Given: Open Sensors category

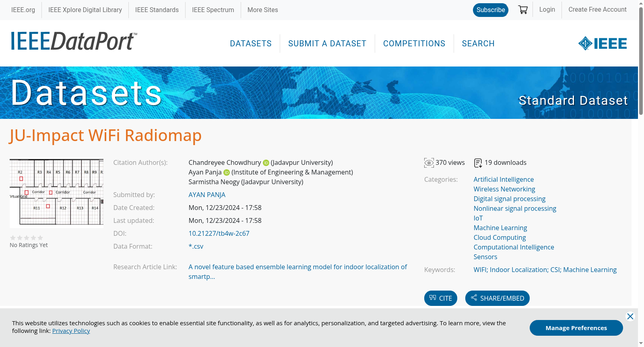Looking at the screenshot, I should click(485, 257).
